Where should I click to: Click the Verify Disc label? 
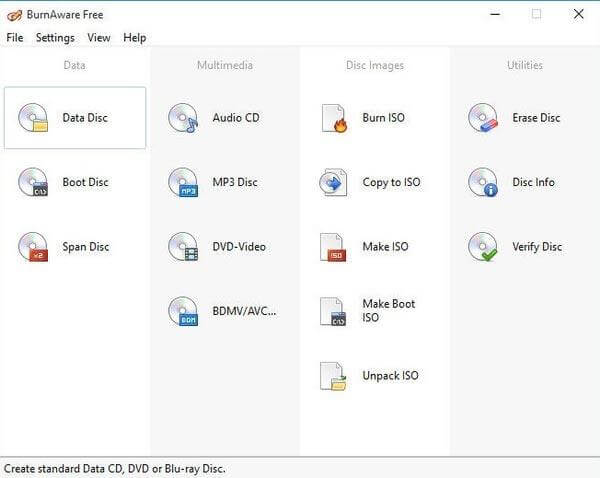[537, 247]
